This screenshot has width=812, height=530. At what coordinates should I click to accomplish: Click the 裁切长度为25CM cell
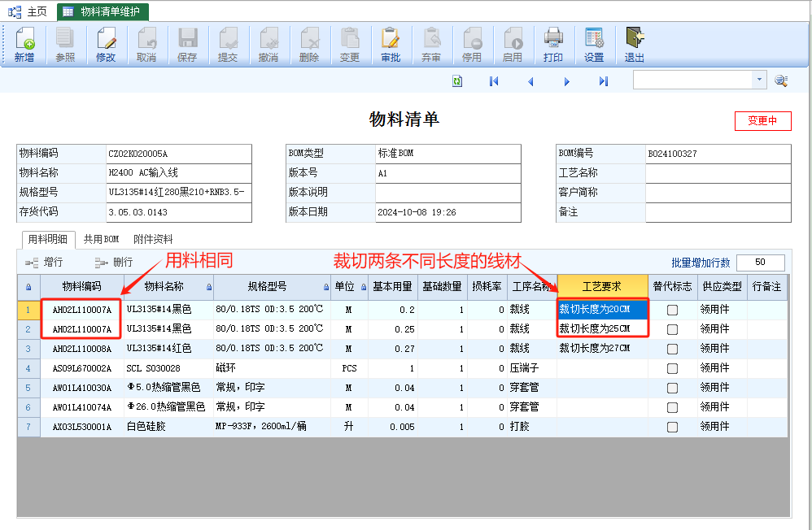coord(602,329)
